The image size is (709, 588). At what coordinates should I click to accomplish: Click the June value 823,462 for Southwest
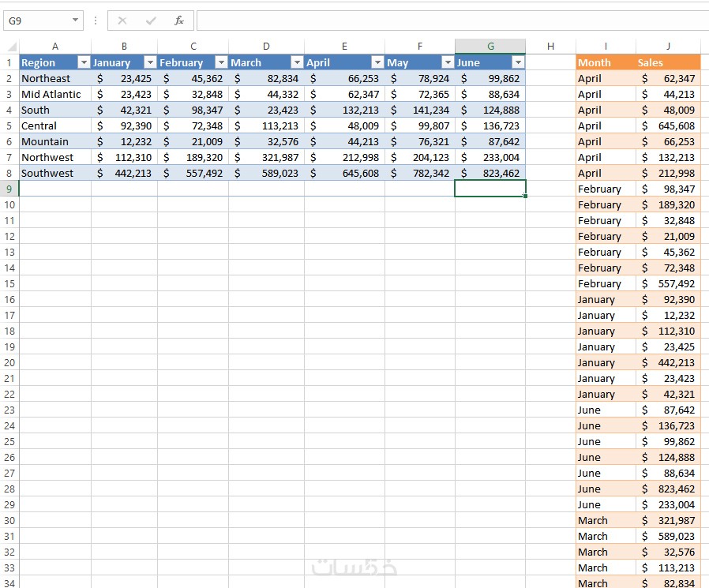[490, 173]
